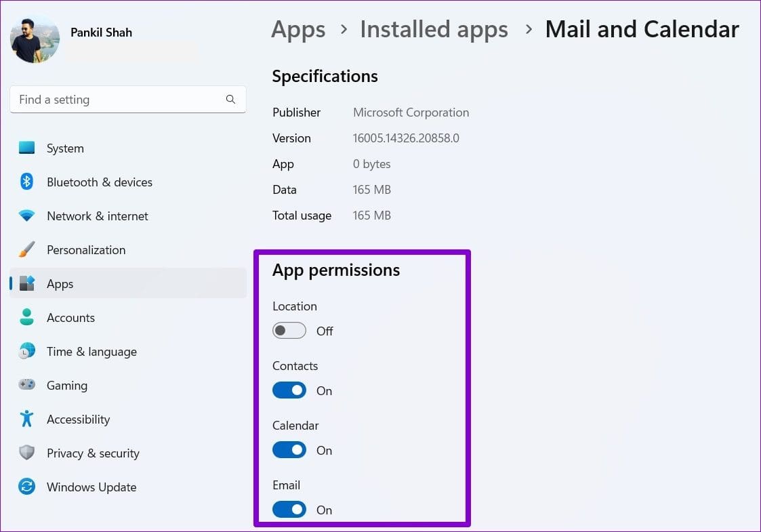Viewport: 761px width, 532px height.
Task: Turn off the Contacts permission toggle
Action: pos(289,391)
